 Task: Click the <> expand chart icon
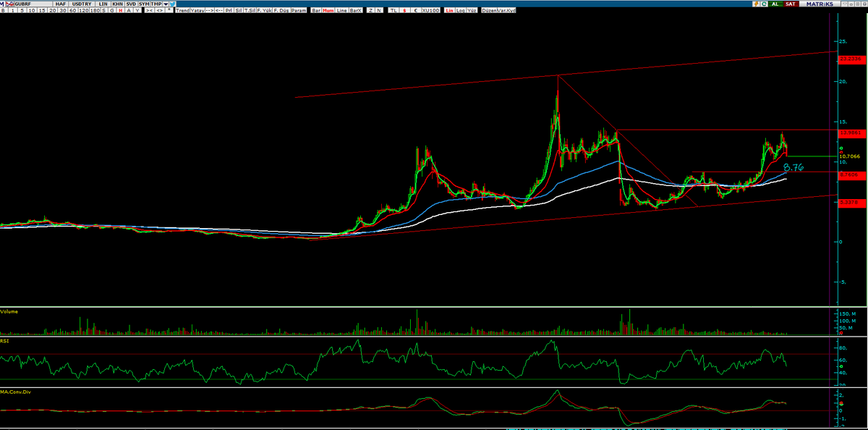(159, 11)
